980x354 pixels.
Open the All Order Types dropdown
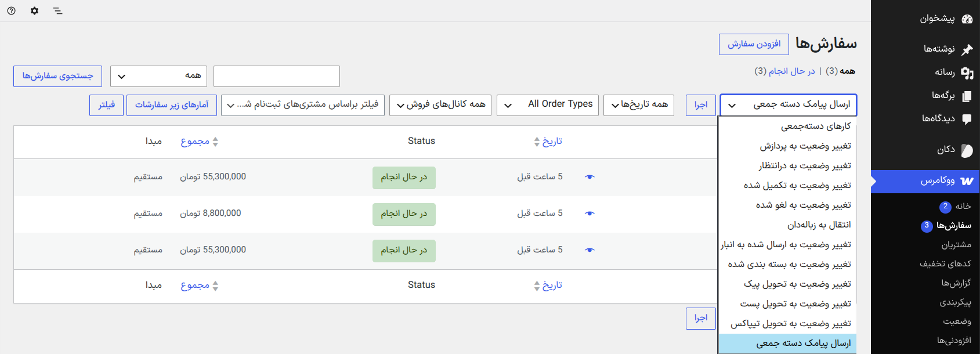(548, 105)
